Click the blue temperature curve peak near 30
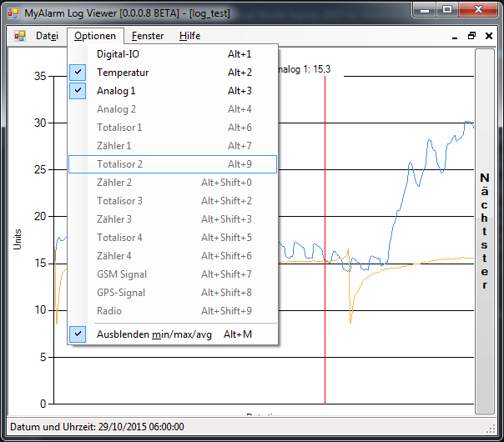The image size is (504, 442). tap(467, 122)
